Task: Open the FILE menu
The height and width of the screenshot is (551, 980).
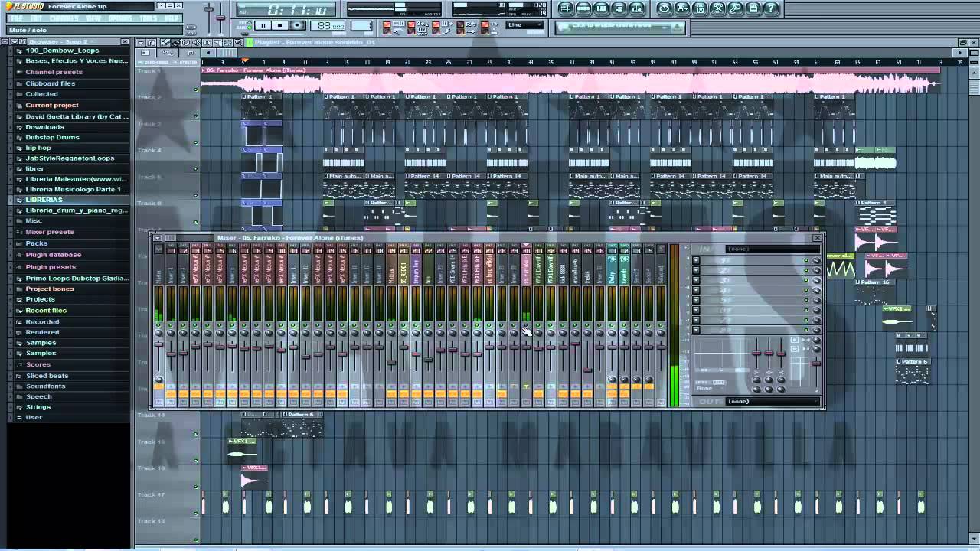Action: [x=16, y=18]
